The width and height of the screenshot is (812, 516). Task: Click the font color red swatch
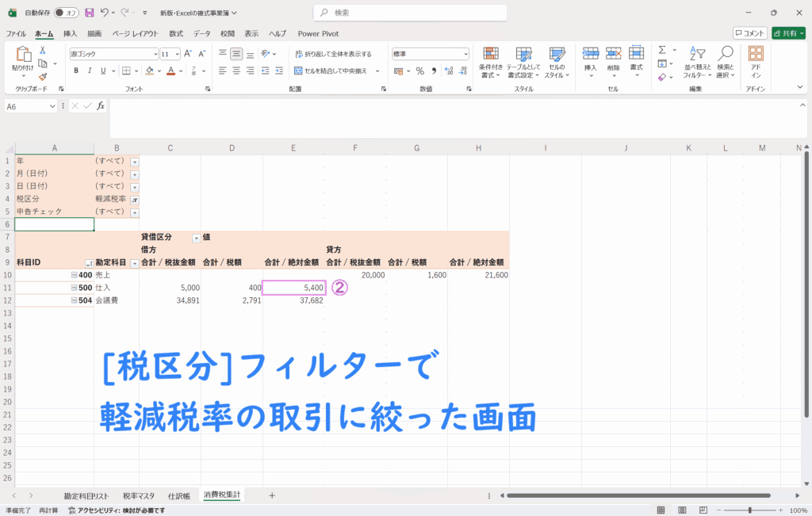click(170, 71)
